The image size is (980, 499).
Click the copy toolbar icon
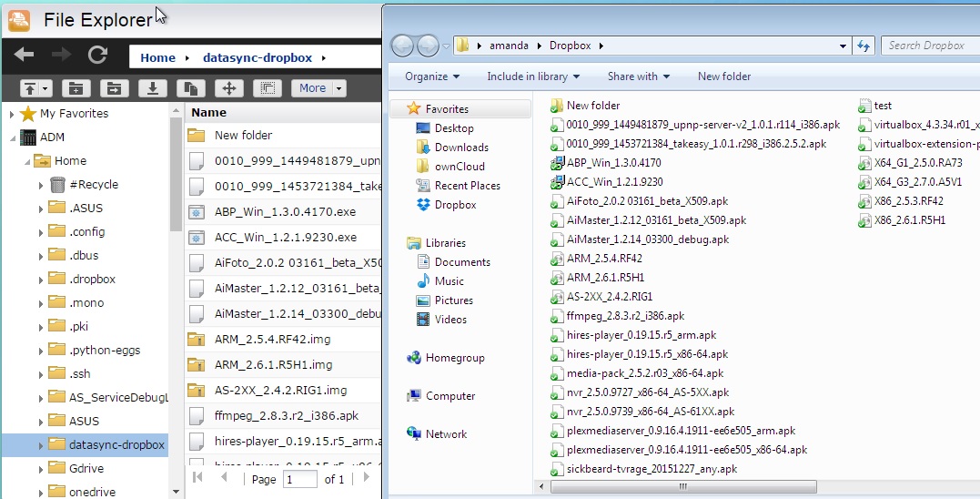pyautogui.click(x=190, y=88)
